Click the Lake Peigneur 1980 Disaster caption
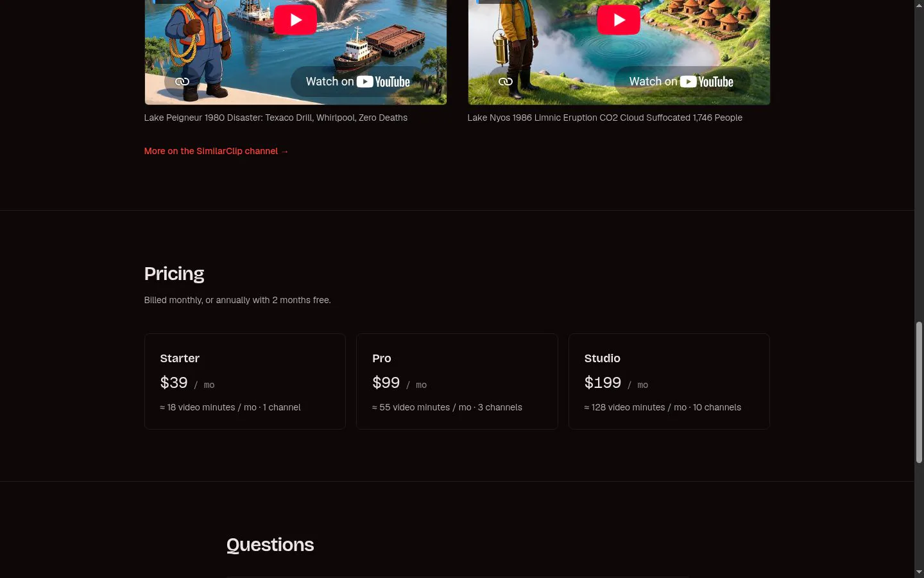 276,118
